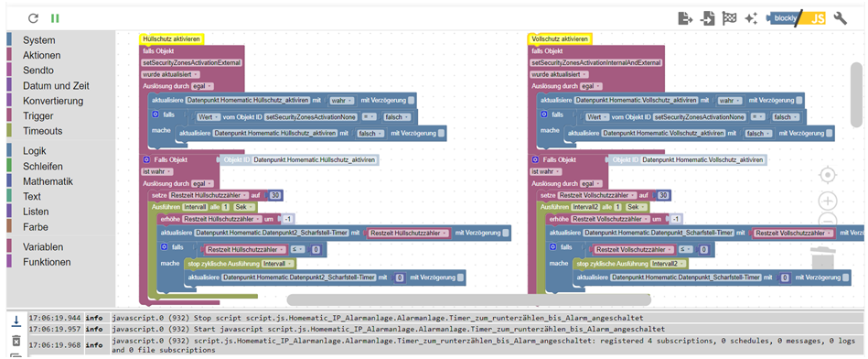The width and height of the screenshot is (868, 359).
Task: Open the Timeouts toolbox category
Action: pos(43,131)
